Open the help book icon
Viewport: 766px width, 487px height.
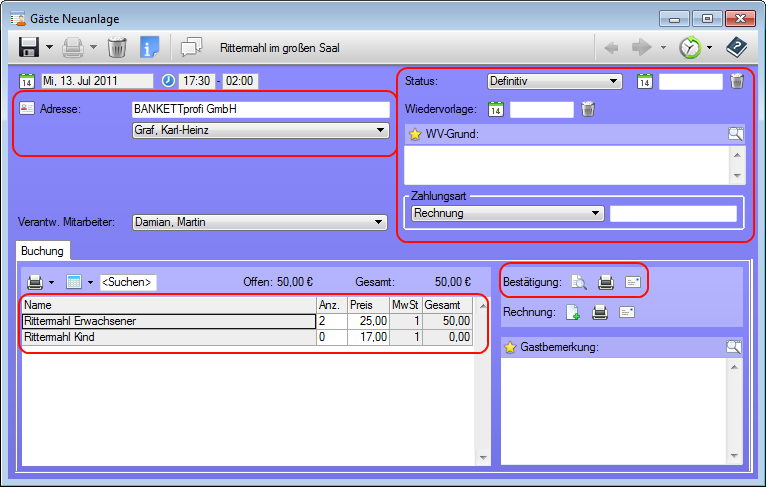[736, 47]
